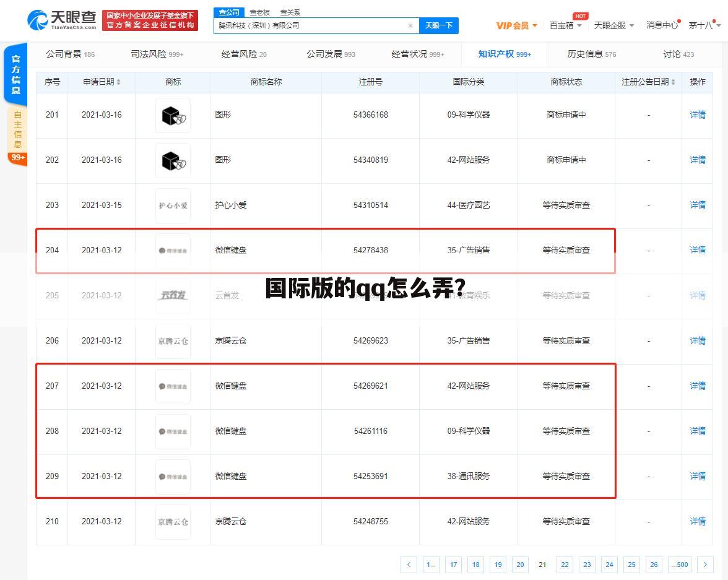Viewport: 728px width, 580px height.
Task: Go to previous page arrow
Action: 409,565
